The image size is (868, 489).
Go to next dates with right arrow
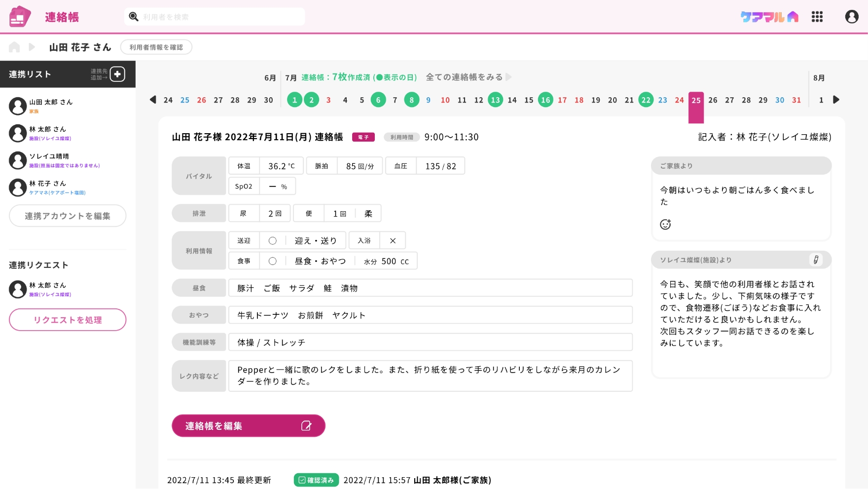click(836, 100)
